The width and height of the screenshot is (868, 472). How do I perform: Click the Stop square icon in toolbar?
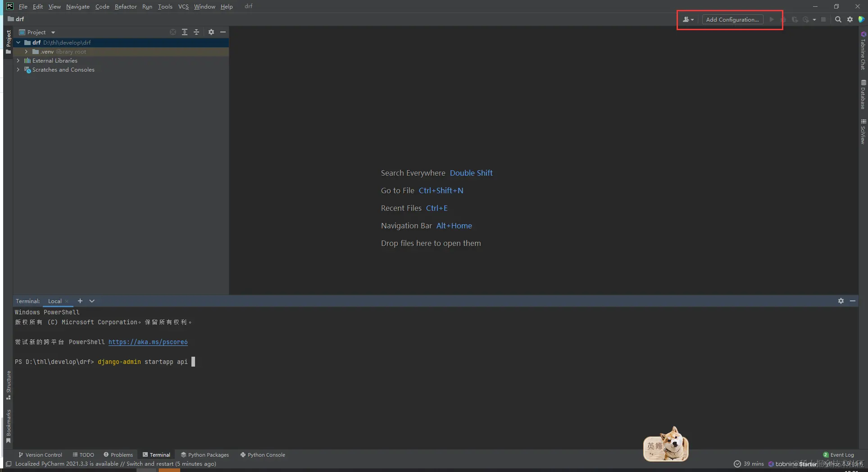823,19
